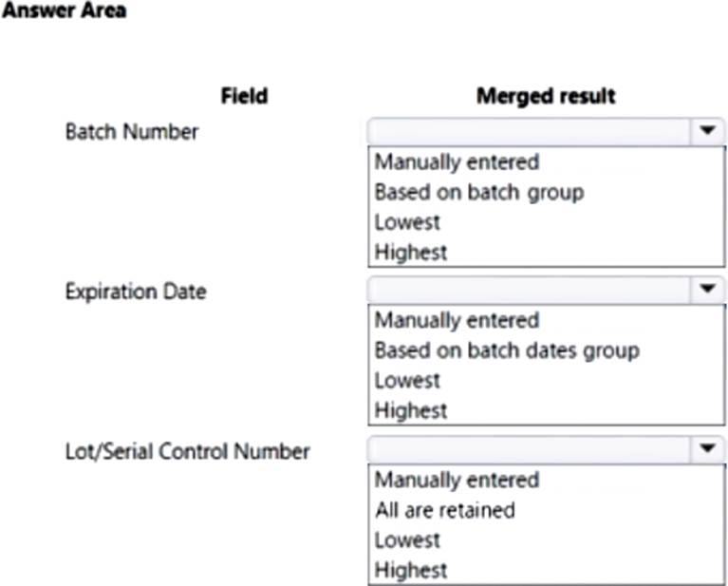Viewport: 728px width, 586px height.
Task: Pick Lowest under Lot/Serial Control Number
Action: [407, 540]
